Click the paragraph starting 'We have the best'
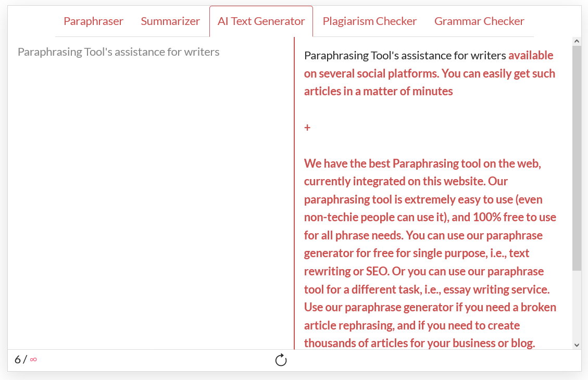Viewport: 588px width, 380px height. (x=430, y=254)
